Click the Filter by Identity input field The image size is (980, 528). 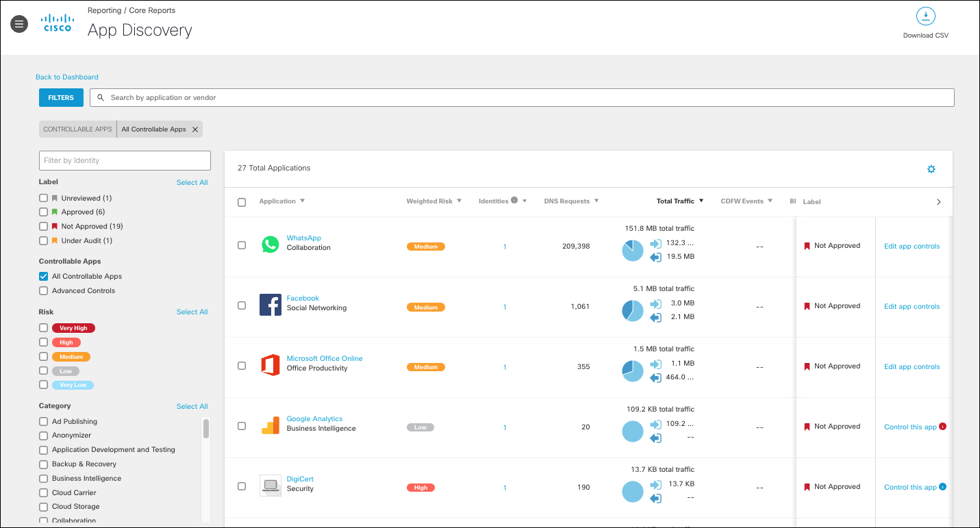124,160
